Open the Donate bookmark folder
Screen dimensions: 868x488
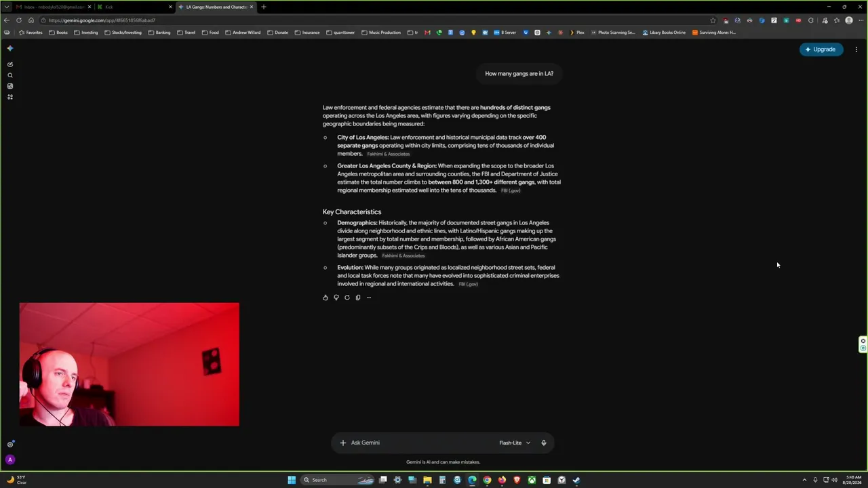(278, 33)
